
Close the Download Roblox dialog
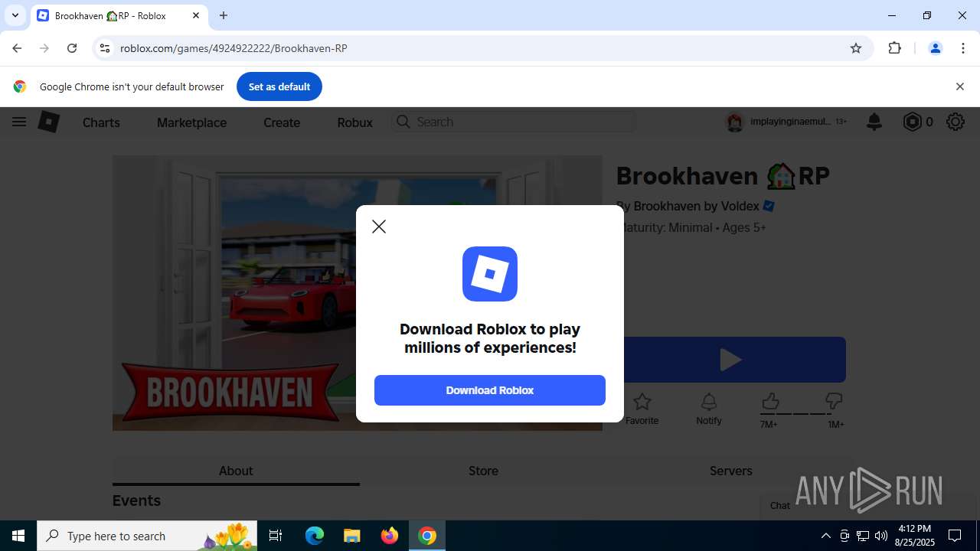[x=379, y=227]
